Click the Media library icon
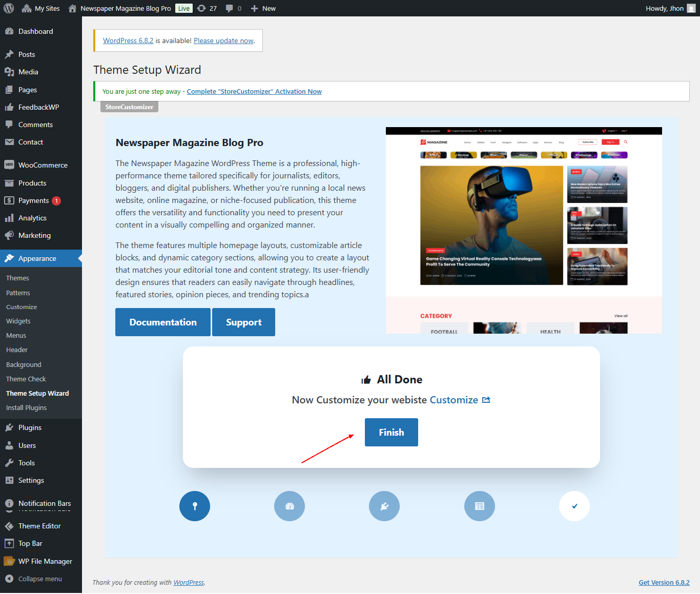700x594 pixels. pos(9,72)
